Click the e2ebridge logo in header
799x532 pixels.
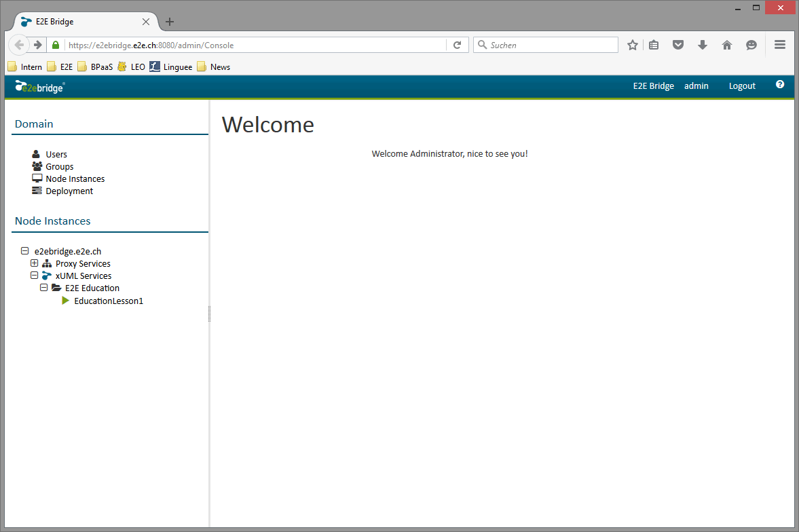pos(39,86)
